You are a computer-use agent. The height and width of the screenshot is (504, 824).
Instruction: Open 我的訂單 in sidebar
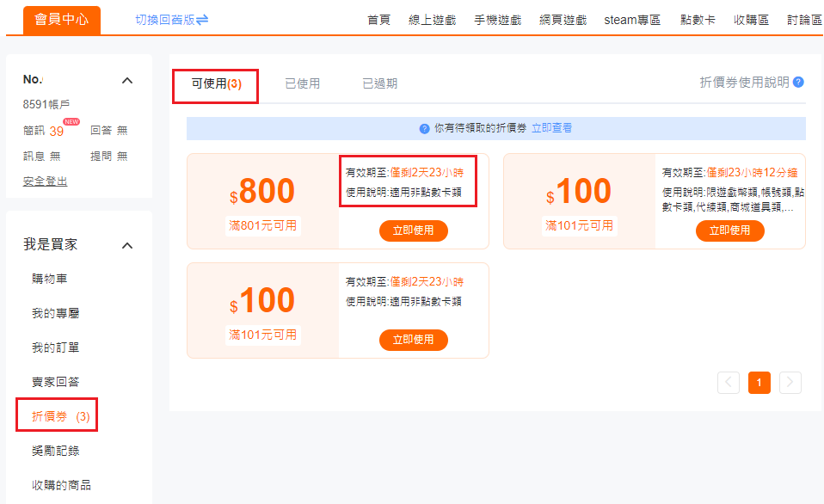coord(56,347)
